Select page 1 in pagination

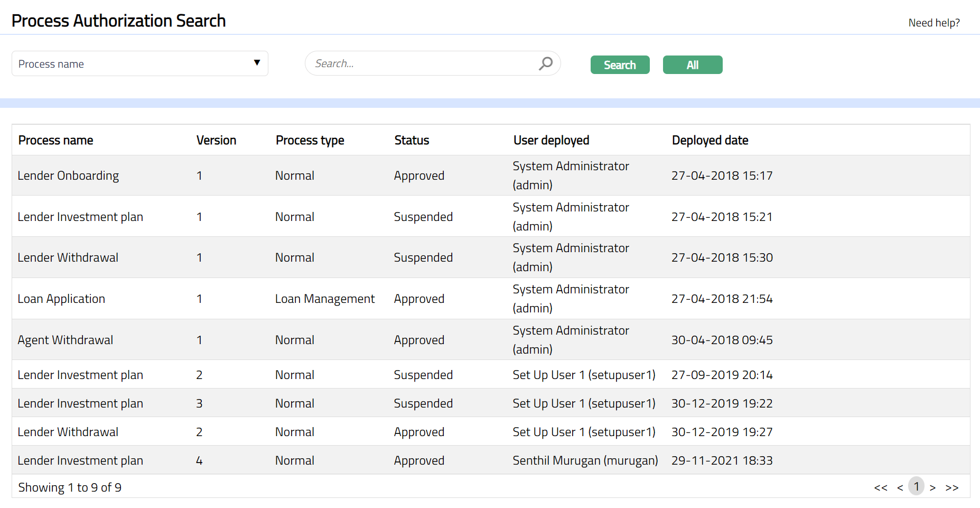pyautogui.click(x=916, y=486)
